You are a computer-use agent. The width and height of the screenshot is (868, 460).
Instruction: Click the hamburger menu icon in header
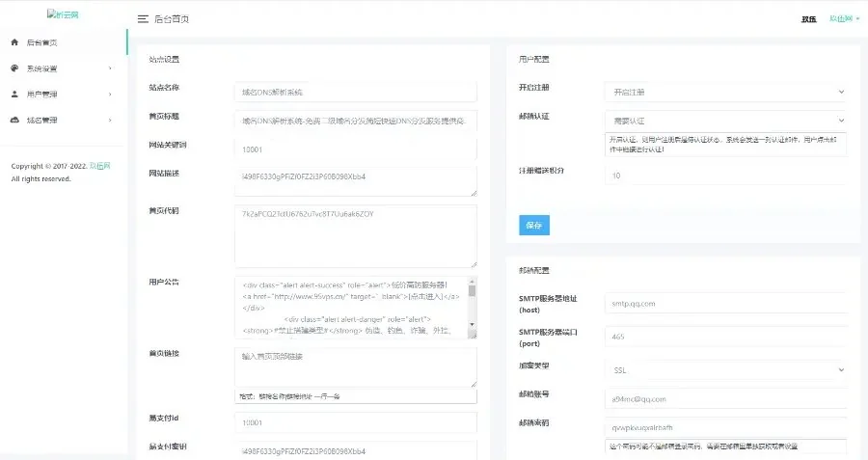pos(143,19)
